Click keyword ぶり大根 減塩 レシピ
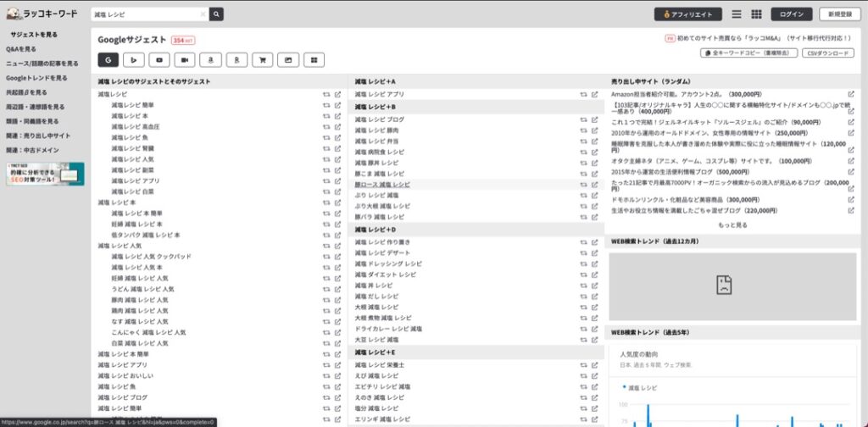868x427 pixels. (382, 206)
